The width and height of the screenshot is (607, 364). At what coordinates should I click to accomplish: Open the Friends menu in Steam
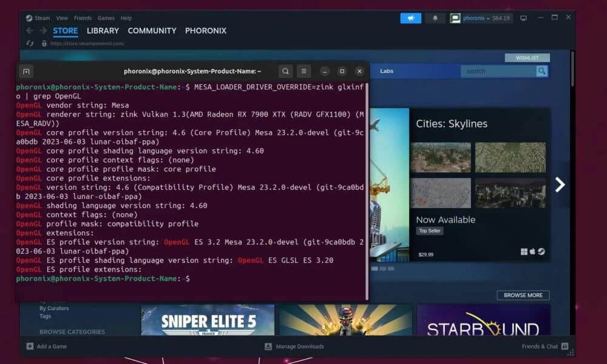[x=83, y=18]
